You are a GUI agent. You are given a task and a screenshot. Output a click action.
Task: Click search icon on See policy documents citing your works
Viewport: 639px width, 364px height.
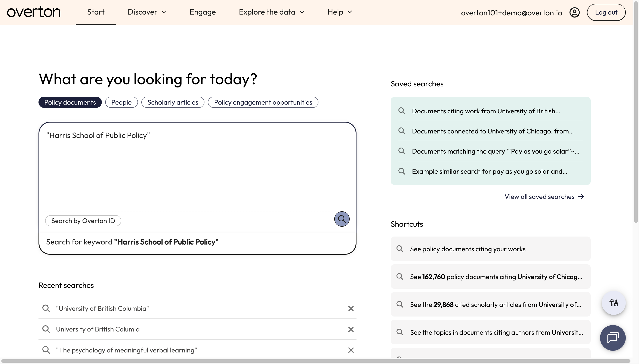[400, 249]
